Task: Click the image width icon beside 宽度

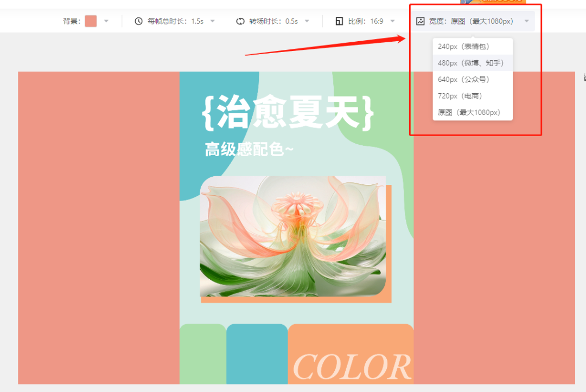Action: coord(420,21)
